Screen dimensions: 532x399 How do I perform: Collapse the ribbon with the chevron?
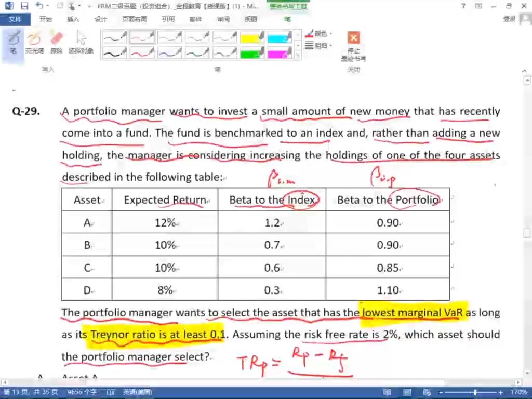pos(524,71)
